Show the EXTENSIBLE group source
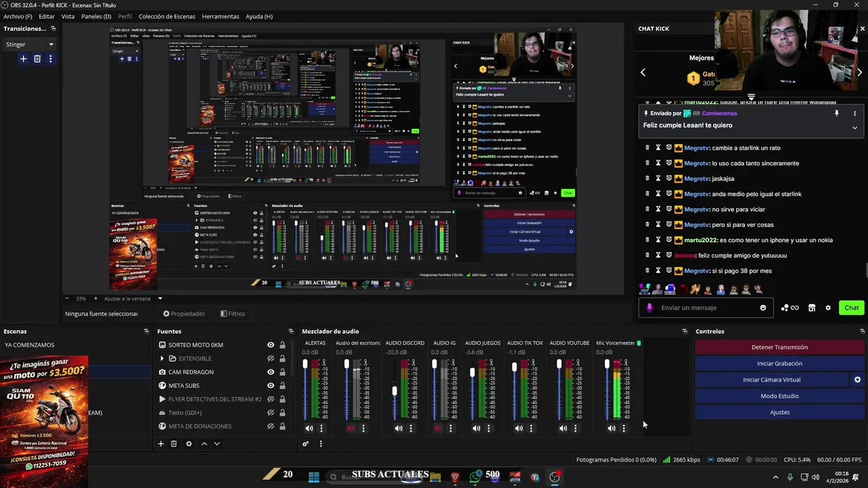868x488 pixels. pos(271,359)
